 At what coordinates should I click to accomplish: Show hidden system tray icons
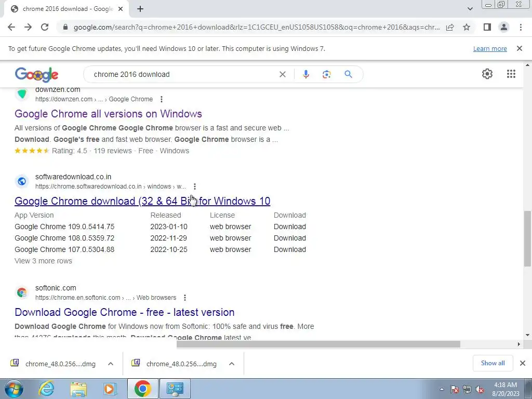(x=442, y=390)
